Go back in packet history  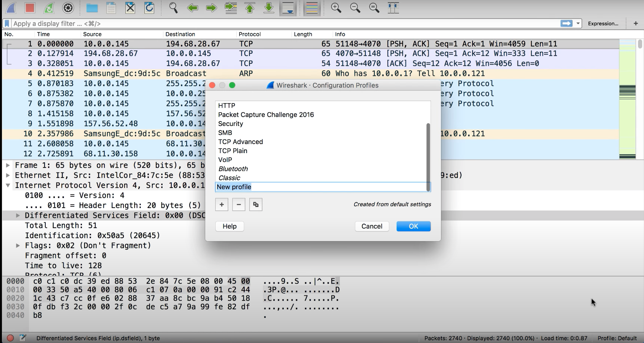(x=192, y=8)
